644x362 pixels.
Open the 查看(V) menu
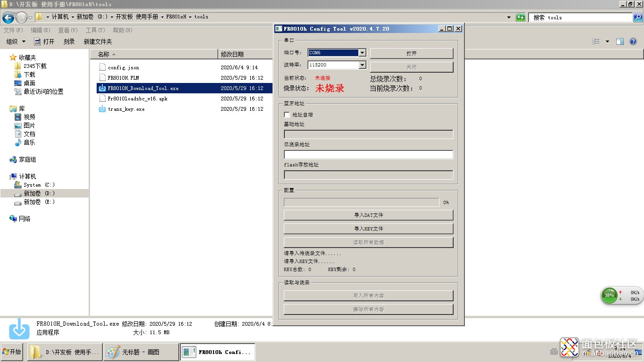68,30
